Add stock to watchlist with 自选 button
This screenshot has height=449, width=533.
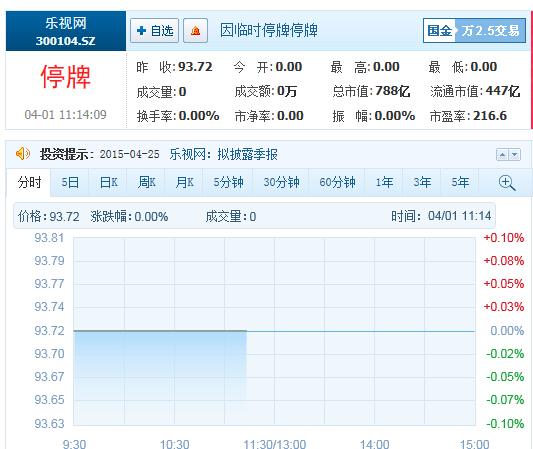[154, 31]
